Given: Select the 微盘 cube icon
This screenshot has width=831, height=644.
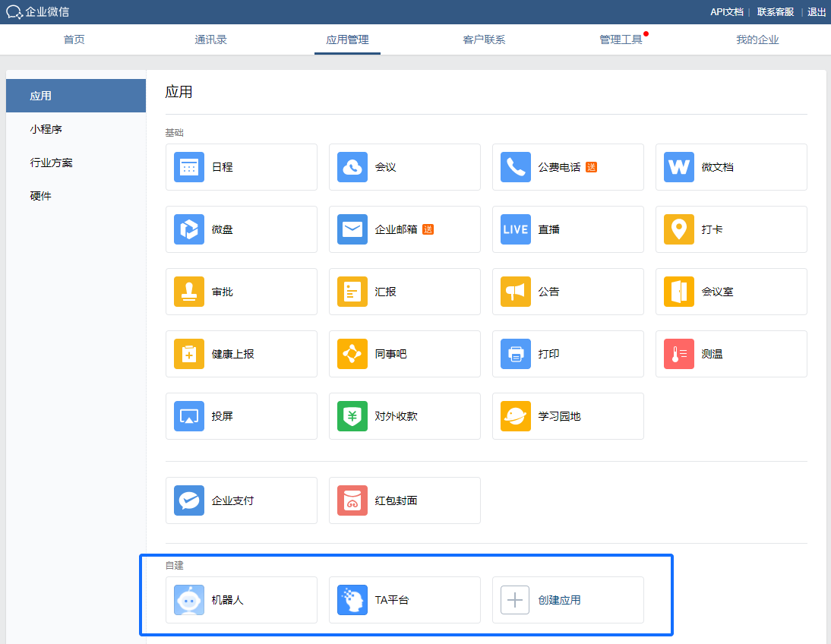Looking at the screenshot, I should tap(189, 229).
